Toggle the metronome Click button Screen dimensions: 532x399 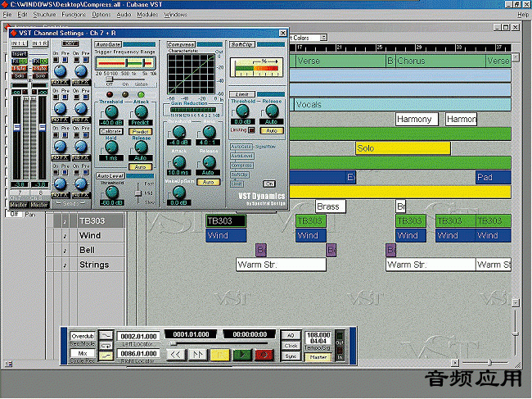(291, 346)
